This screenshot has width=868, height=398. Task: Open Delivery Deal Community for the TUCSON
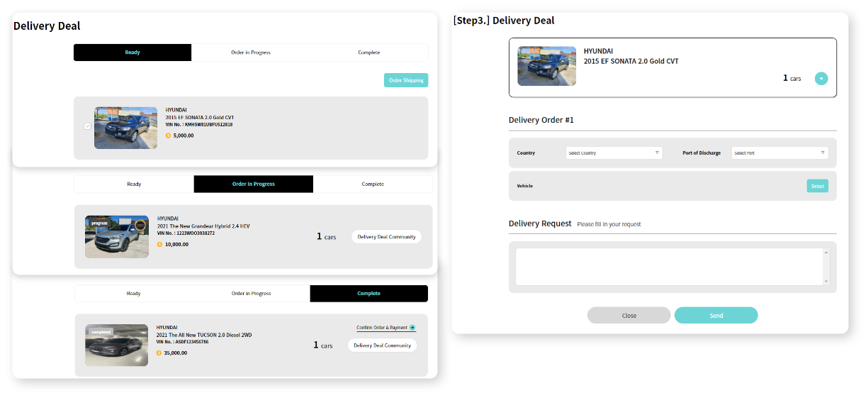(x=383, y=346)
